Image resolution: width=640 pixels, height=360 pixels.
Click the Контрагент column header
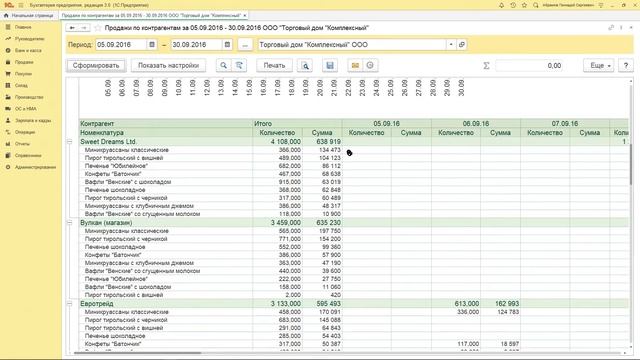(166, 123)
